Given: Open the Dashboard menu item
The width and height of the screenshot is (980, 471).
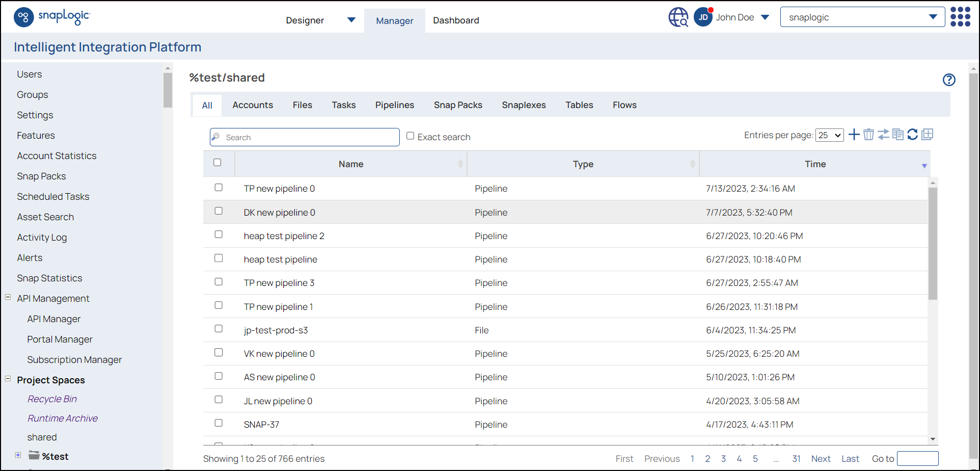Looking at the screenshot, I should coord(456,20).
